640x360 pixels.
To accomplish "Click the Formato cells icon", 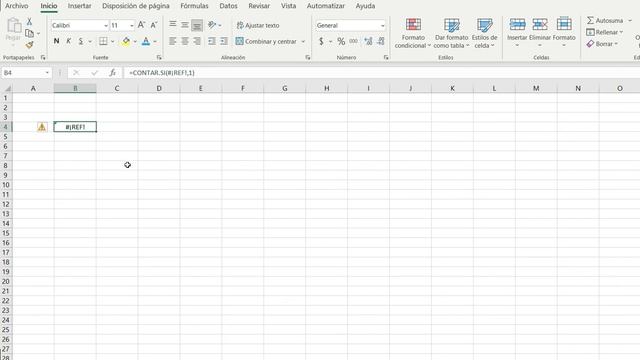I will point(564,24).
